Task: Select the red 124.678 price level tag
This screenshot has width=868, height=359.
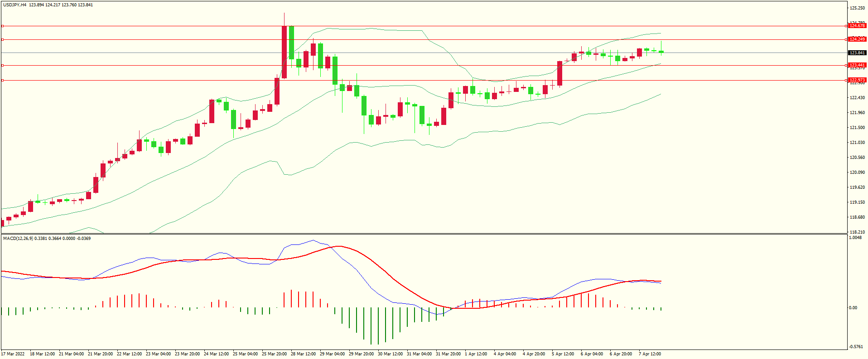Action: [x=857, y=26]
